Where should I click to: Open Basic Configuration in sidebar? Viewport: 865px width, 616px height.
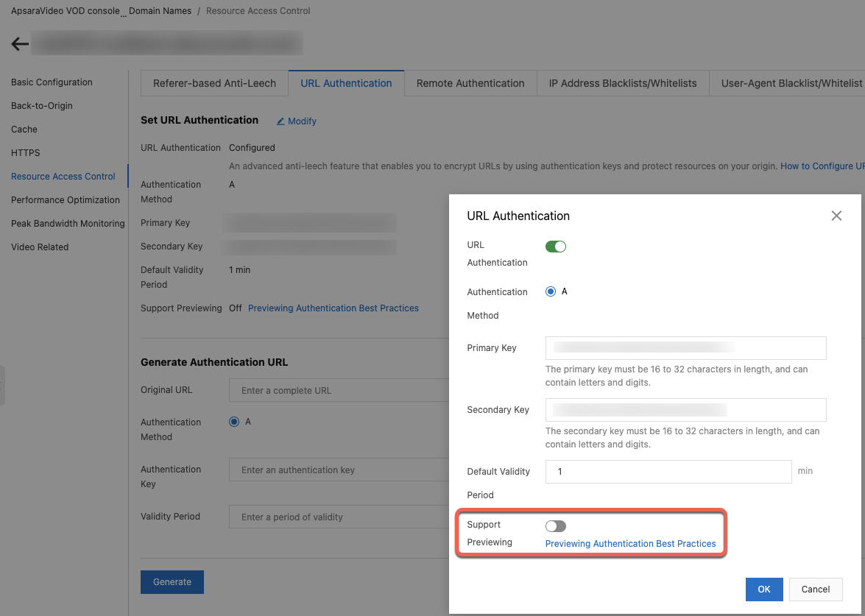point(52,82)
